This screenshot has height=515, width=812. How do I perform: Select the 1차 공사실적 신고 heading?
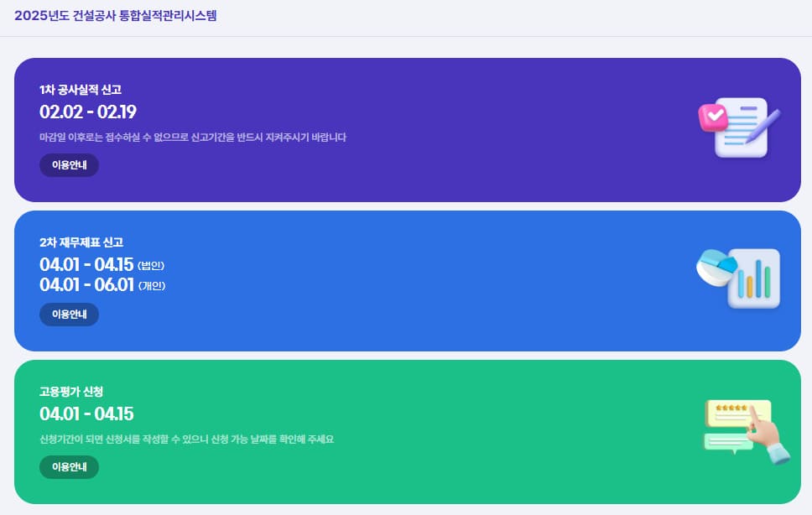point(81,90)
